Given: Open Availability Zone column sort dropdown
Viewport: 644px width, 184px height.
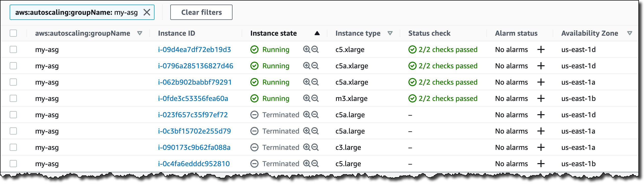Looking at the screenshot, I should click(629, 33).
